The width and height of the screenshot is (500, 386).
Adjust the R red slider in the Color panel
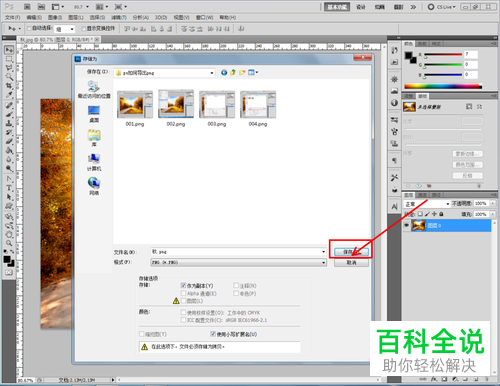443,54
